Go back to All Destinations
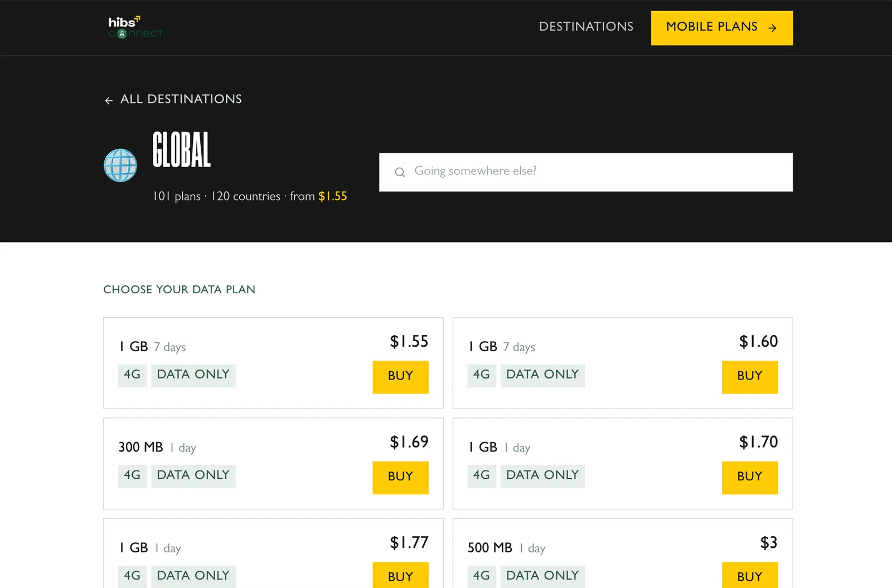 click(x=173, y=99)
